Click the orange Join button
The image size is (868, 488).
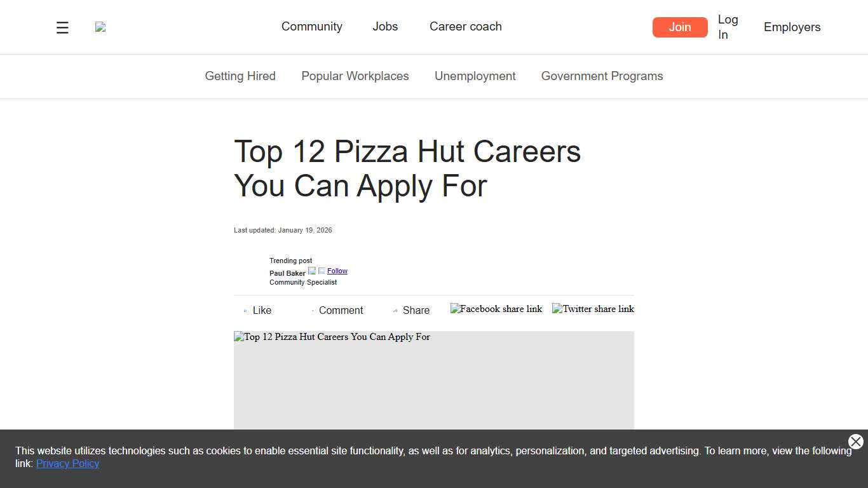pyautogui.click(x=680, y=27)
